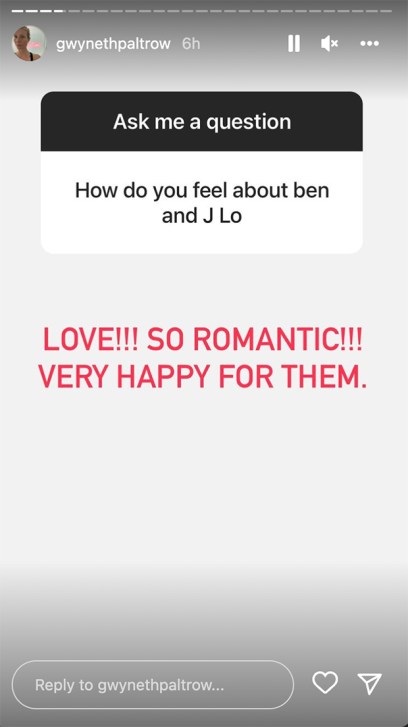Viewport: 408px width, 727px height.
Task: Click the fifth unplayed story progress segment
Action: [74, 11]
